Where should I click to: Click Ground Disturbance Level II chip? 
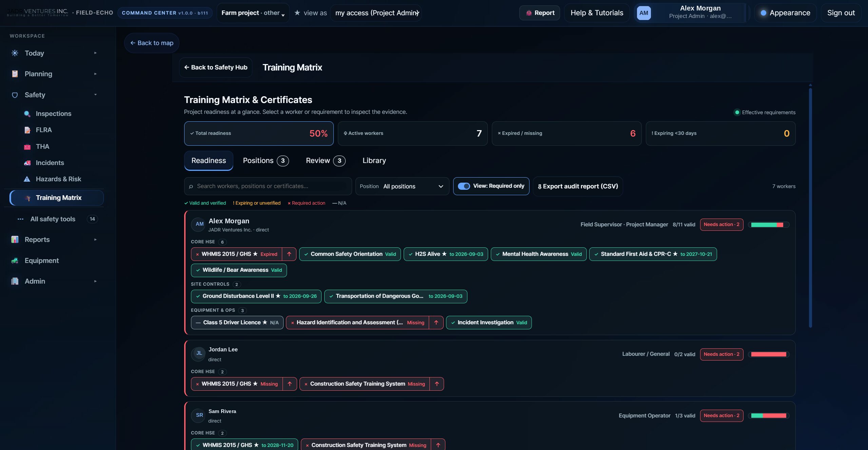256,296
